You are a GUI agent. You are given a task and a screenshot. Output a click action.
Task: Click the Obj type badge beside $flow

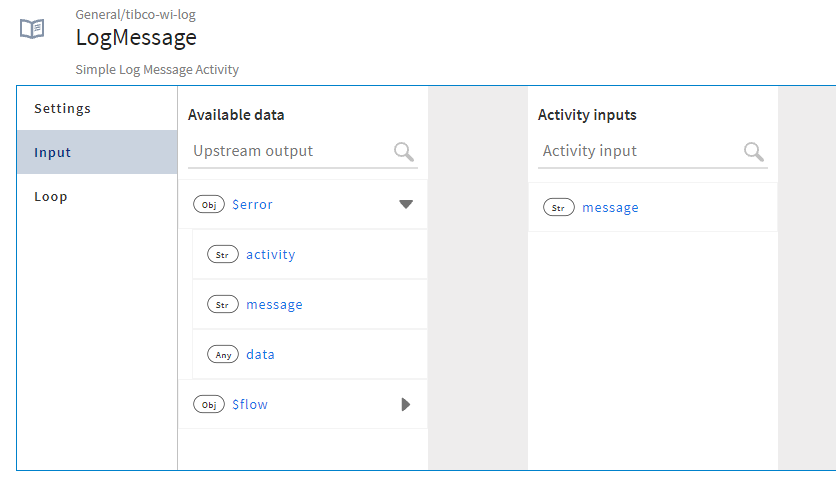tap(209, 404)
